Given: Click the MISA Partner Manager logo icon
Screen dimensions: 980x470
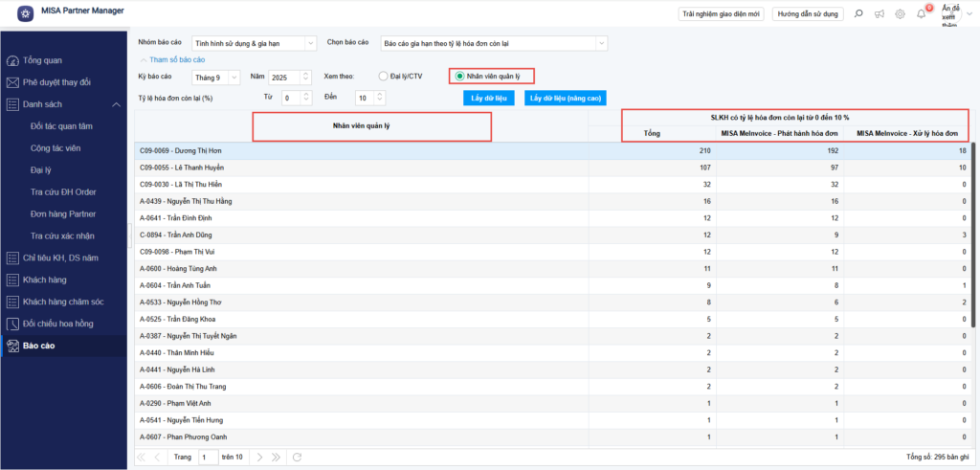Looking at the screenshot, I should [23, 13].
